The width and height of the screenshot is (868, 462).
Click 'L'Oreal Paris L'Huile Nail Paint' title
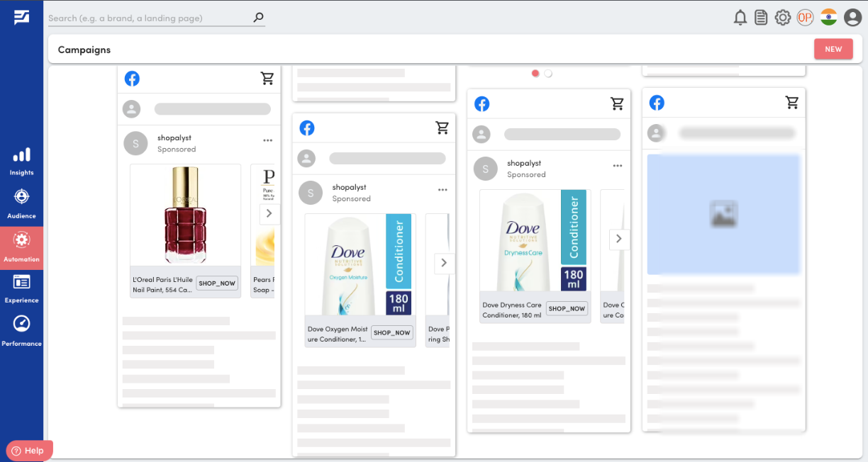tap(163, 285)
